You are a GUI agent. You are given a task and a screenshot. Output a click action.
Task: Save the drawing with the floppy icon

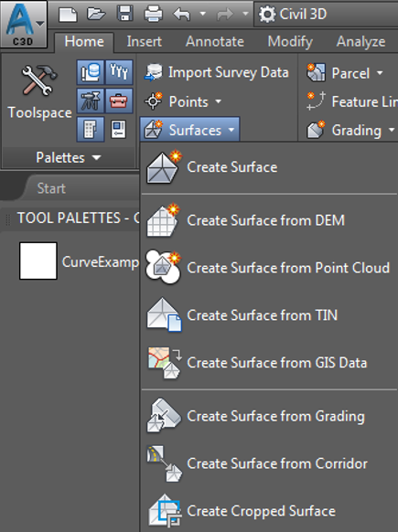click(x=125, y=15)
